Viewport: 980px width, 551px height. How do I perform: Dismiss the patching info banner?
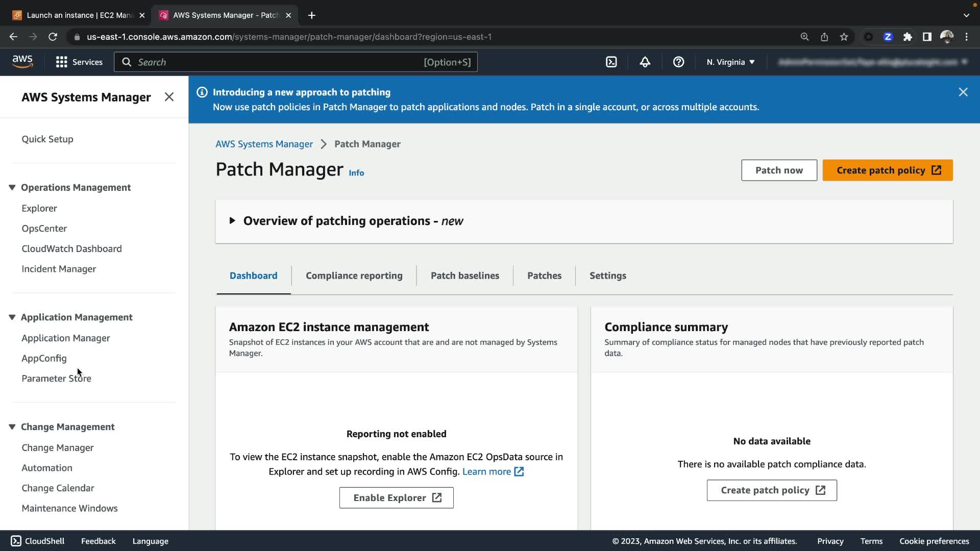pyautogui.click(x=963, y=92)
